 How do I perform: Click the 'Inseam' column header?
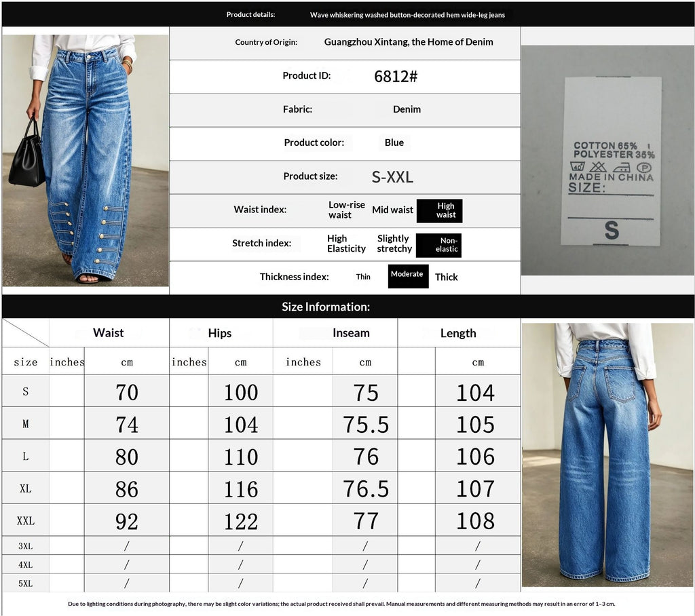coord(351,333)
